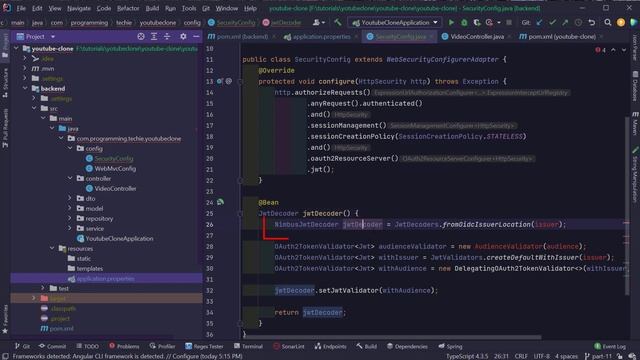
Task: Switch to pom.xml (backend) tab
Action: tap(242, 37)
